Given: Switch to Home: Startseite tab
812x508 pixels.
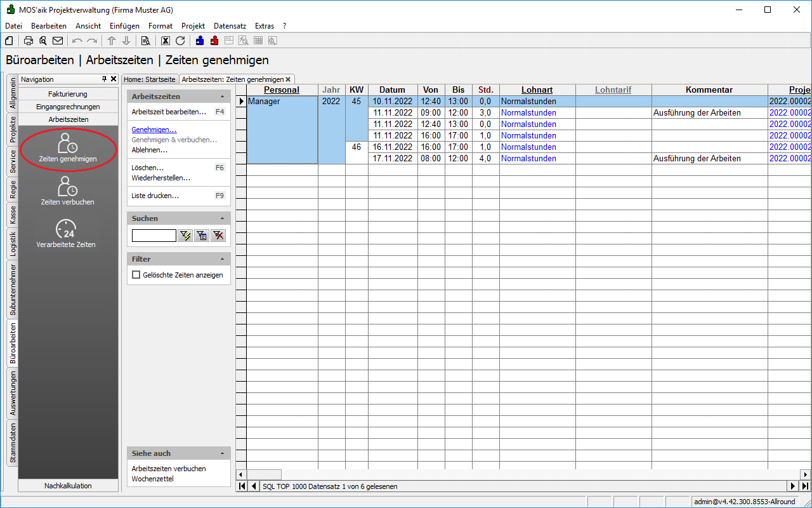Looking at the screenshot, I should point(150,79).
